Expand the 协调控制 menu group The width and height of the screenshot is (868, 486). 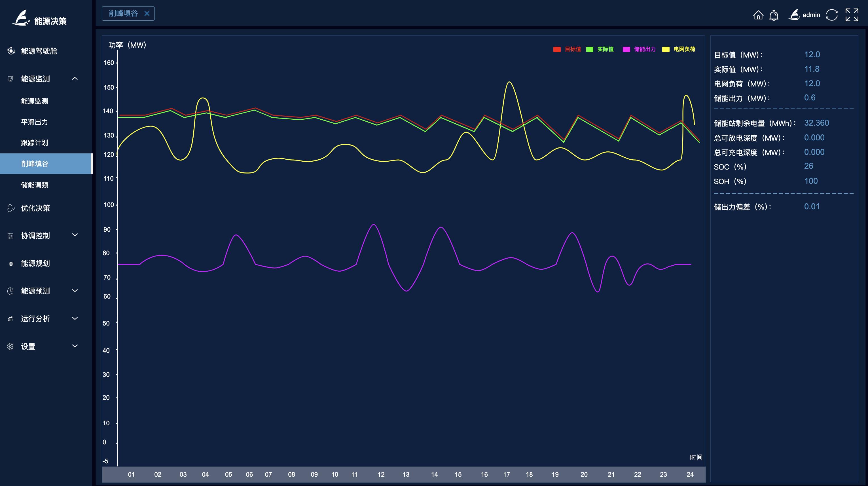(75, 235)
